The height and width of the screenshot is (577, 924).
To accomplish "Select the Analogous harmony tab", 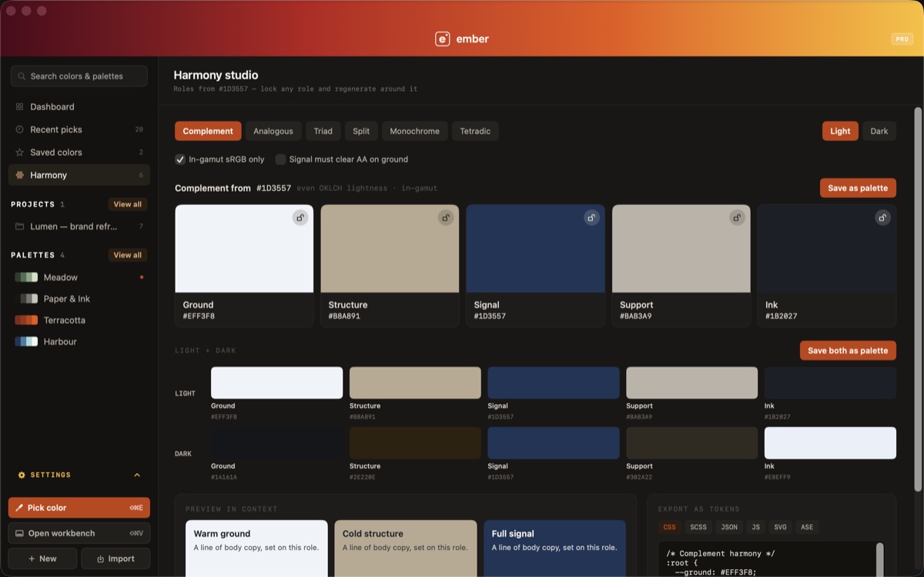I will tap(273, 131).
